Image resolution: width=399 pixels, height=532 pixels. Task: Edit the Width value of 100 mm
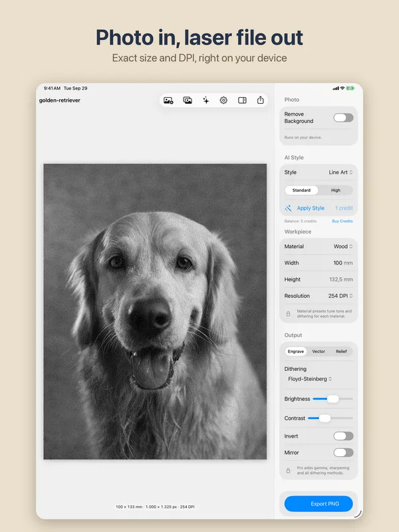pos(342,263)
